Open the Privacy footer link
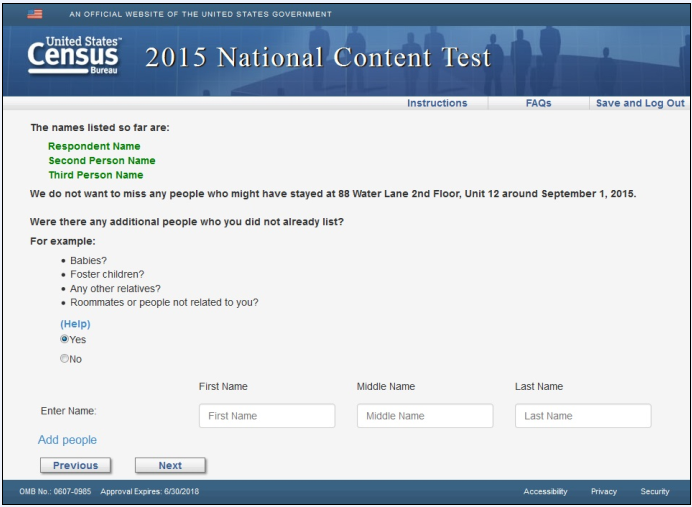The width and height of the screenshot is (692, 507). coord(604,492)
